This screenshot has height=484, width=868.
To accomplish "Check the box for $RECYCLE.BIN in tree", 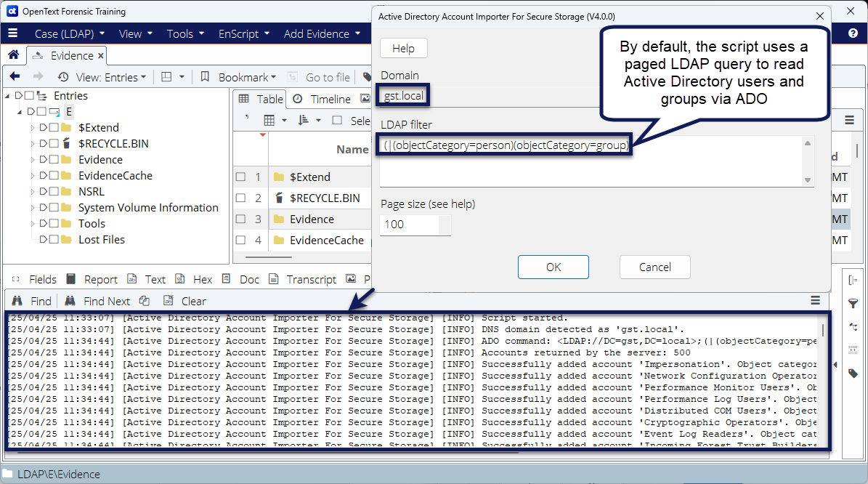I will point(54,143).
